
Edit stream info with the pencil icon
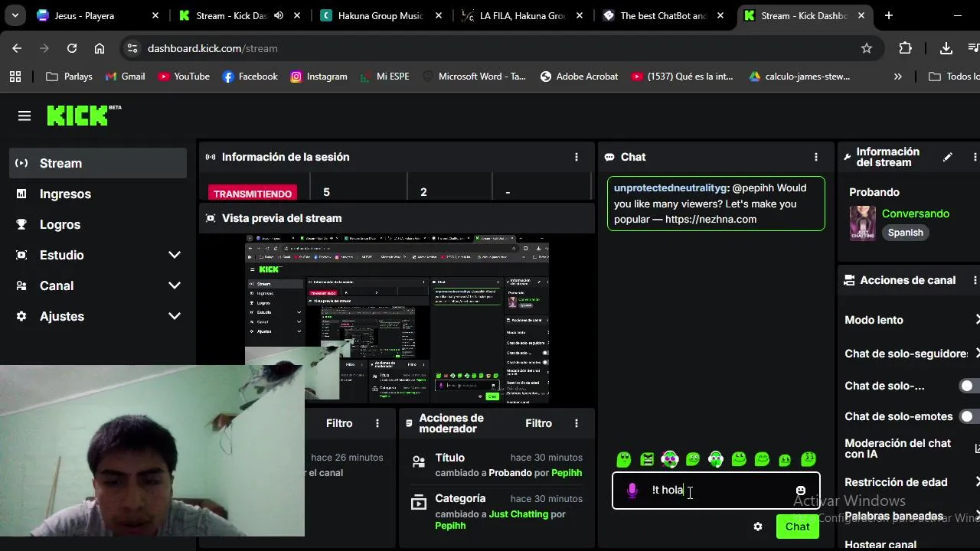coord(948,157)
